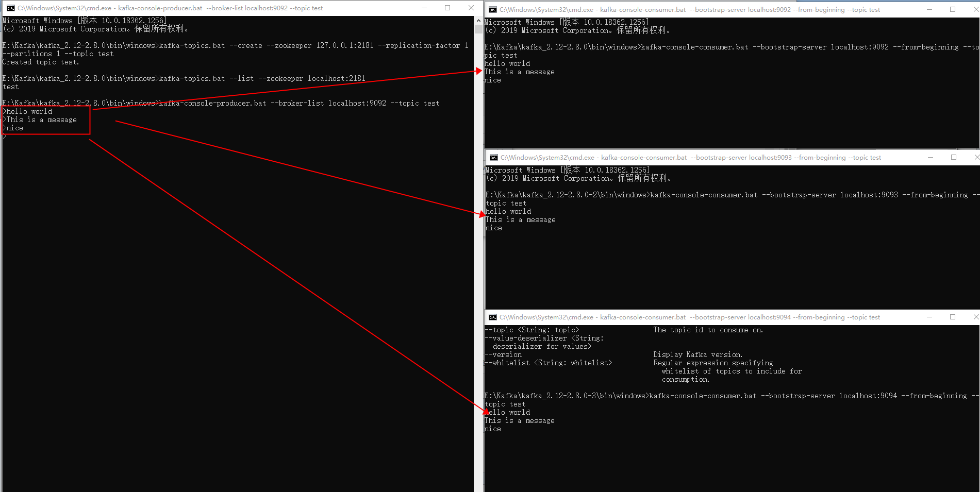Click Microsoft Windows version line in producer

[85, 21]
